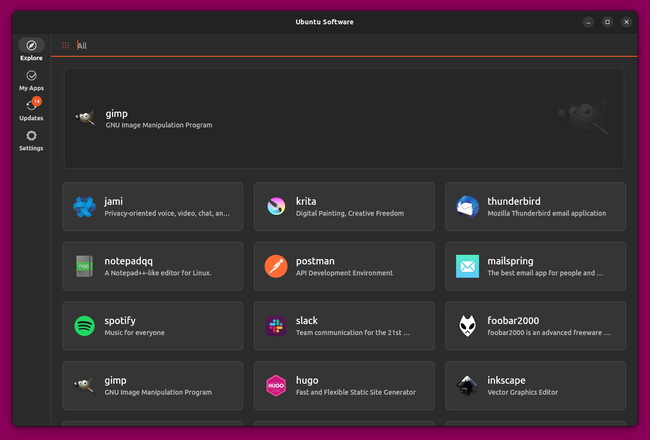Close the Ubuntu Software window

[x=626, y=22]
